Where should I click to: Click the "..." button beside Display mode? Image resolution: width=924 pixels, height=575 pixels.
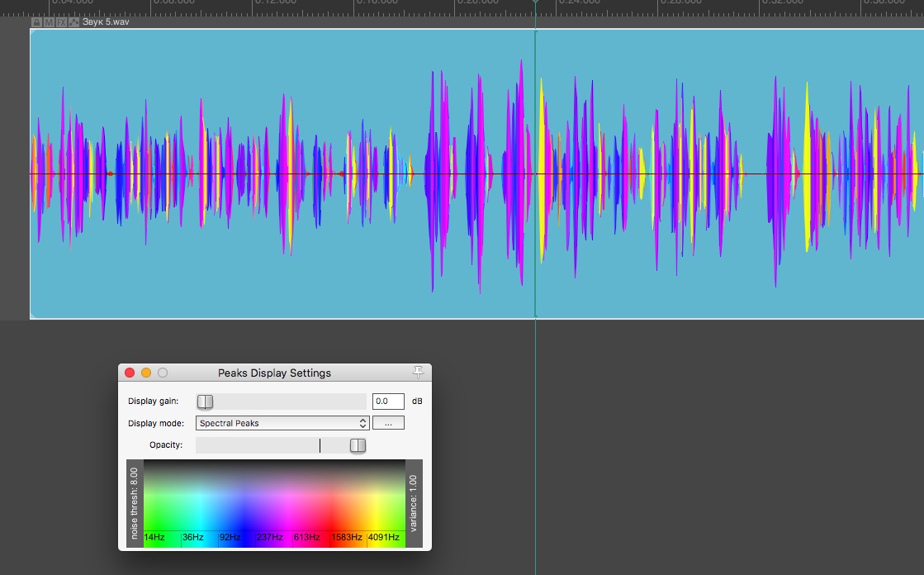click(388, 423)
